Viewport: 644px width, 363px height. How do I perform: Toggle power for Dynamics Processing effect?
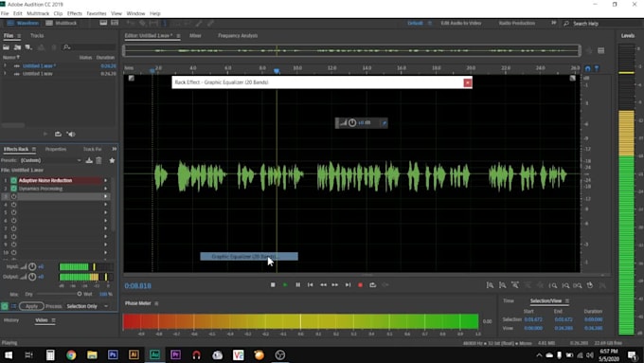(13, 189)
